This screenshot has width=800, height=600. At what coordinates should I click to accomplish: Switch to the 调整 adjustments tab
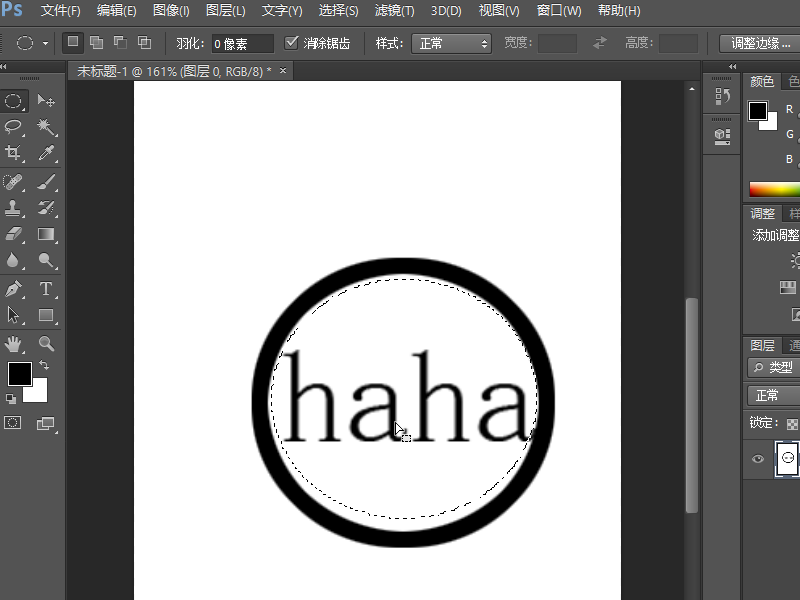point(763,213)
